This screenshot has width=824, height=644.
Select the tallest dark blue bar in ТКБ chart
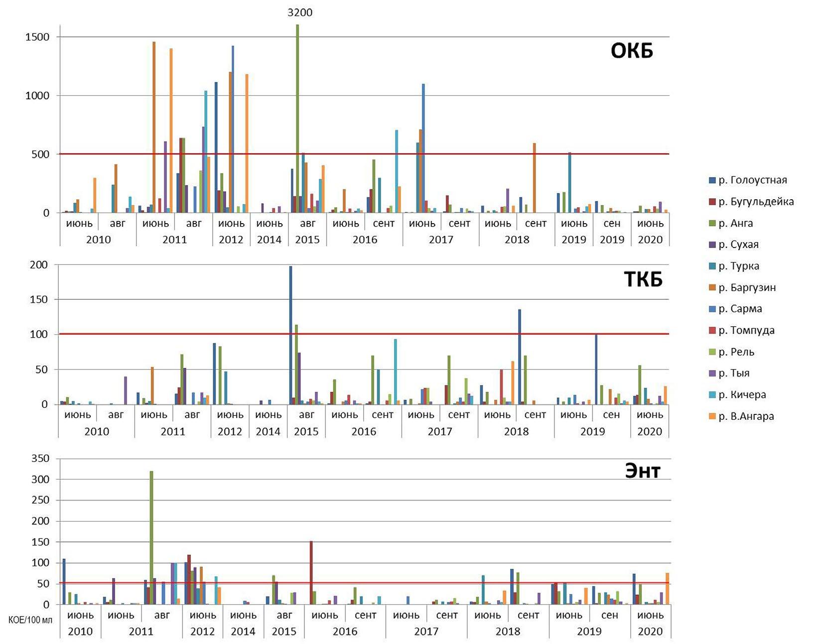tap(291, 335)
